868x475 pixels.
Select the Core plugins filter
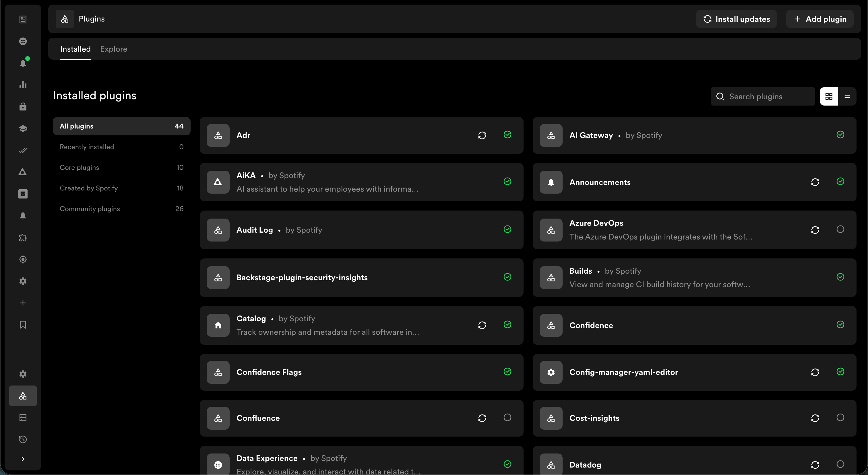(122, 168)
